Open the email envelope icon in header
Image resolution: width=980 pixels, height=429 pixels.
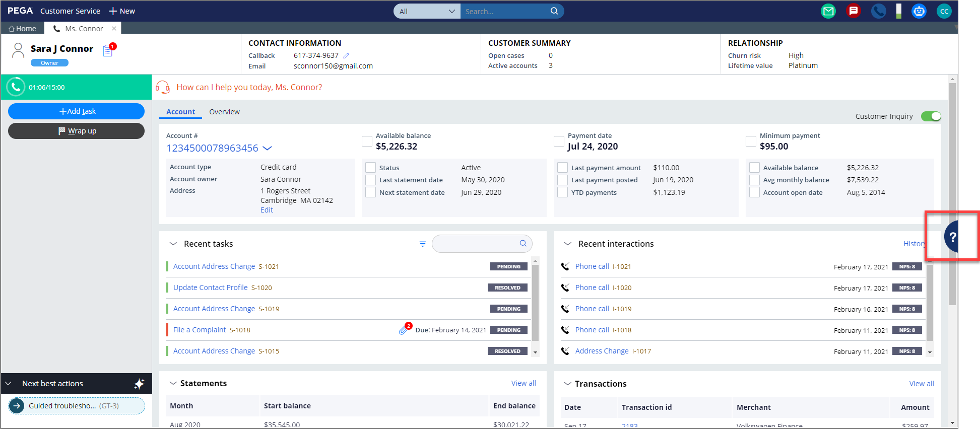pos(828,11)
